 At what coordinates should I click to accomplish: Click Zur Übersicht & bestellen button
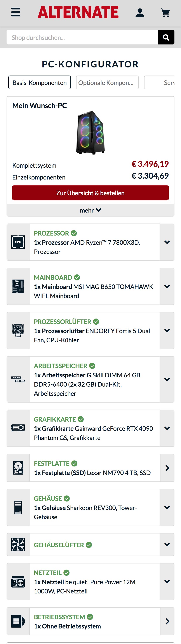point(90,193)
